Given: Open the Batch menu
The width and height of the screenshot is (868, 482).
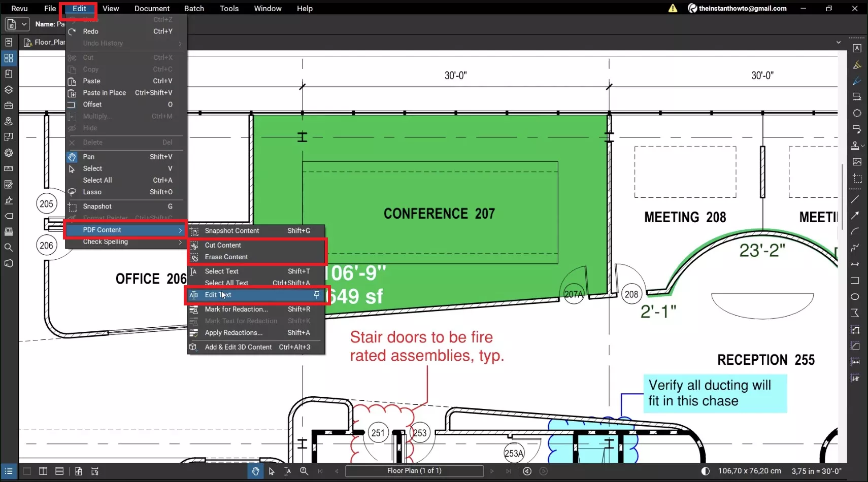Looking at the screenshot, I should click(x=194, y=9).
